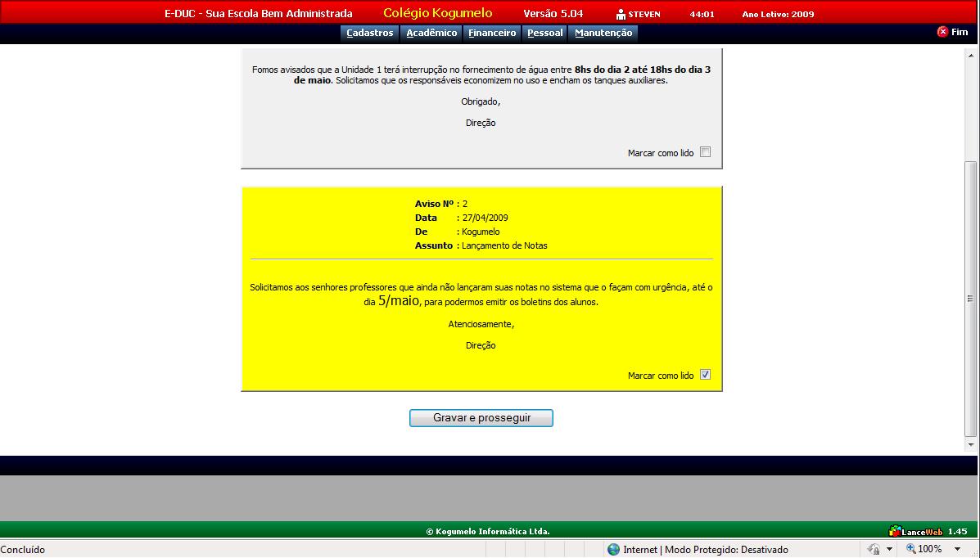Open dropdown arrow next to security icon
This screenshot has height=558, width=980.
point(889,549)
